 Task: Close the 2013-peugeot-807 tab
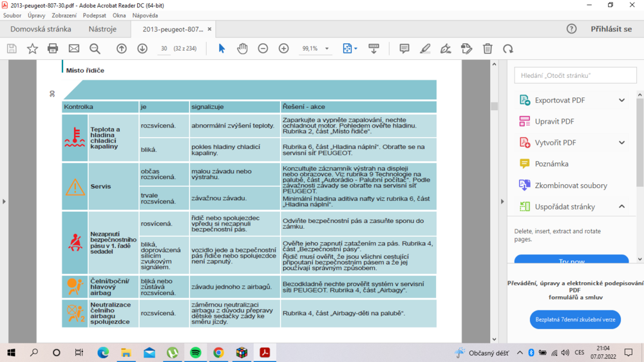point(209,29)
